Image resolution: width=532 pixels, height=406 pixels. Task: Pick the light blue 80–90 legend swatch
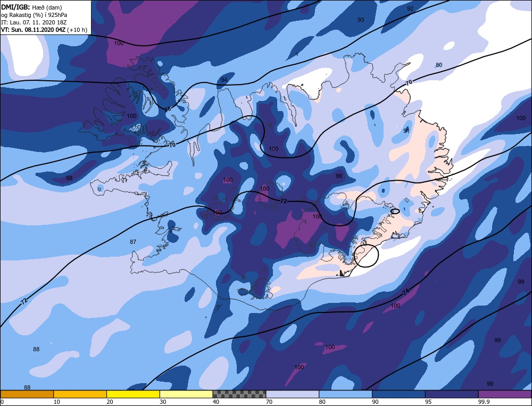(x=345, y=394)
